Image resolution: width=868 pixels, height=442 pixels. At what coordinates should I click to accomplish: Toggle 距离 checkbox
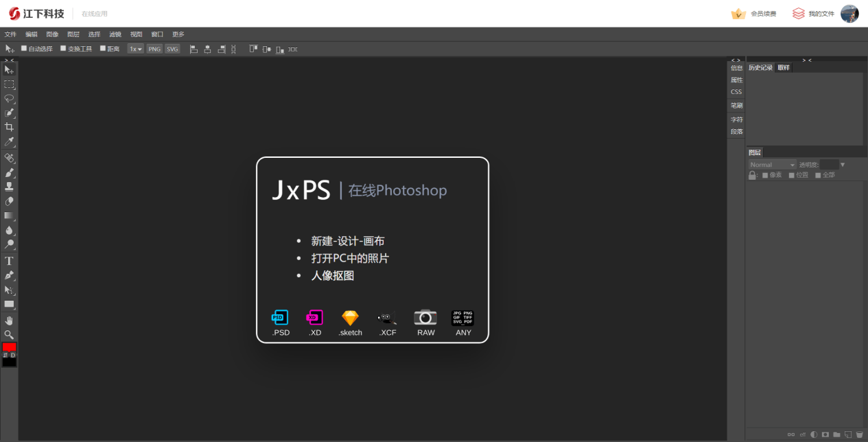click(103, 49)
